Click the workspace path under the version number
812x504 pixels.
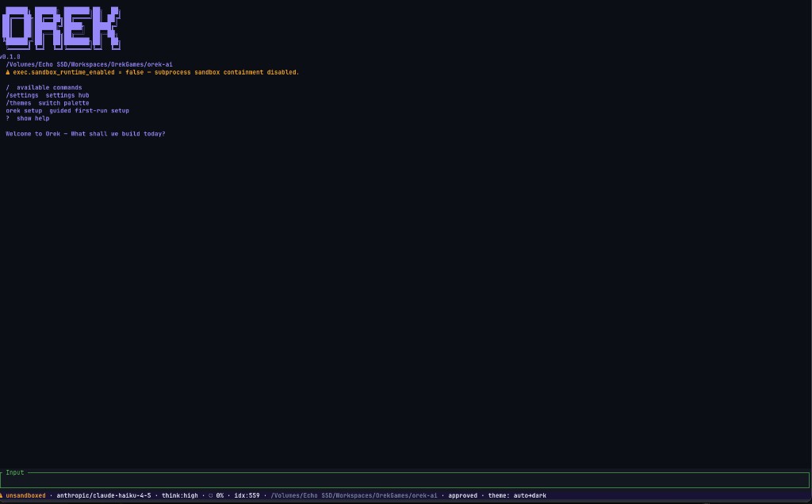(89, 65)
